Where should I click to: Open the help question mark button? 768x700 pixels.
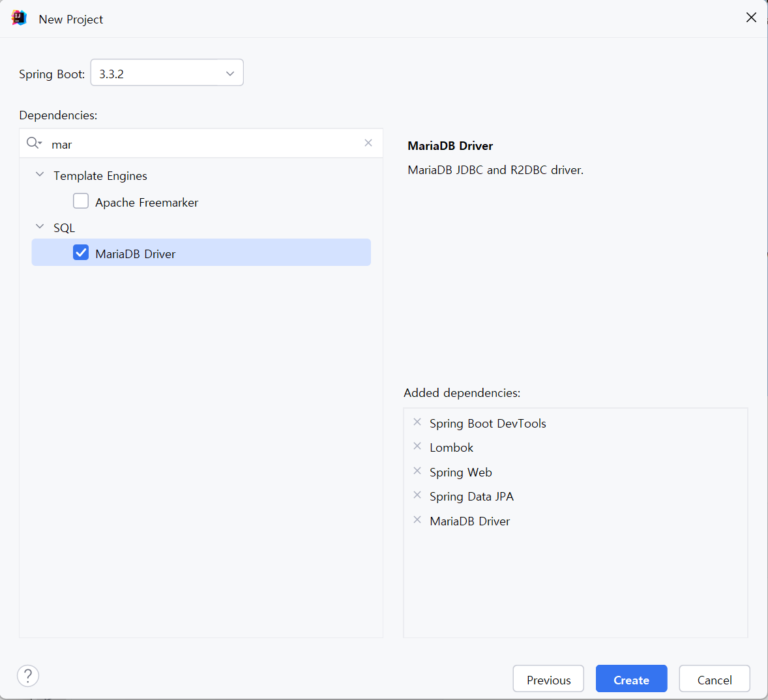pos(28,676)
